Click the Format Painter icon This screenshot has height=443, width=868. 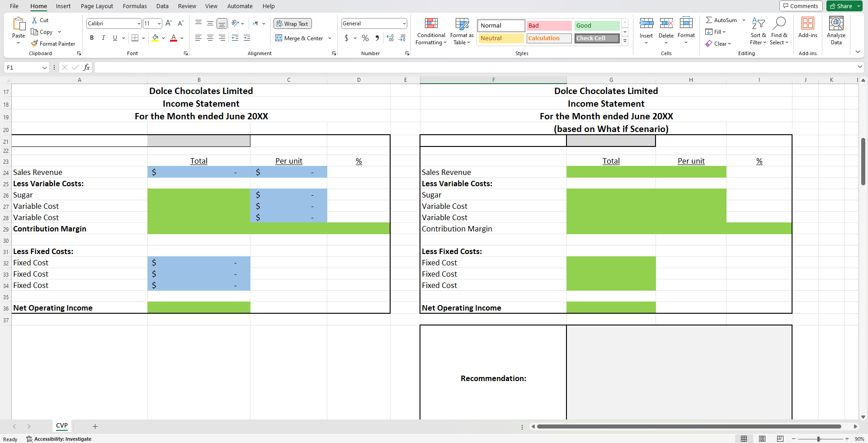click(x=54, y=43)
